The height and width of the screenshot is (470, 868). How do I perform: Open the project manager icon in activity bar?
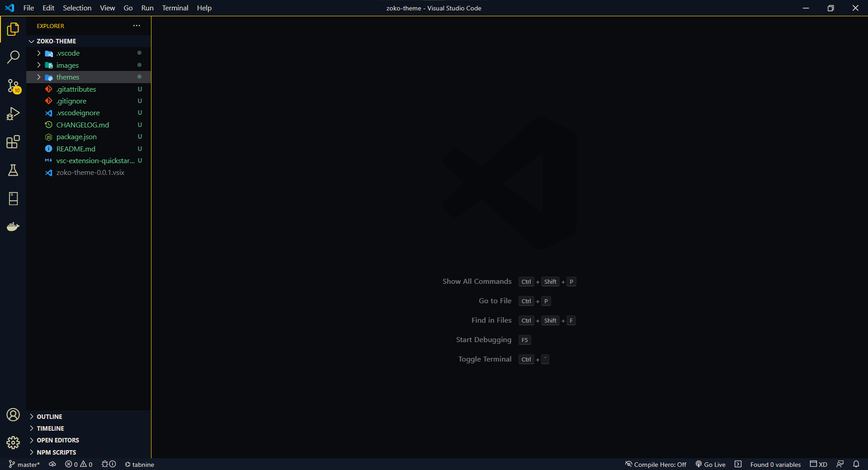[13, 198]
